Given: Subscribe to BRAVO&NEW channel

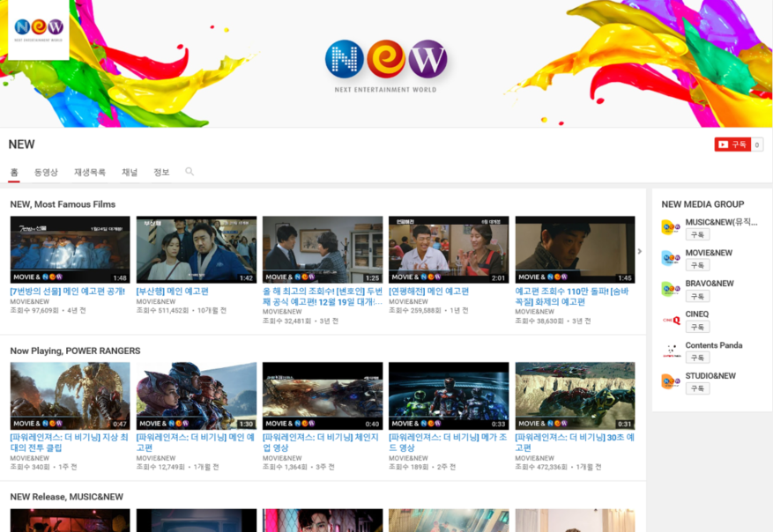Looking at the screenshot, I should click(697, 296).
